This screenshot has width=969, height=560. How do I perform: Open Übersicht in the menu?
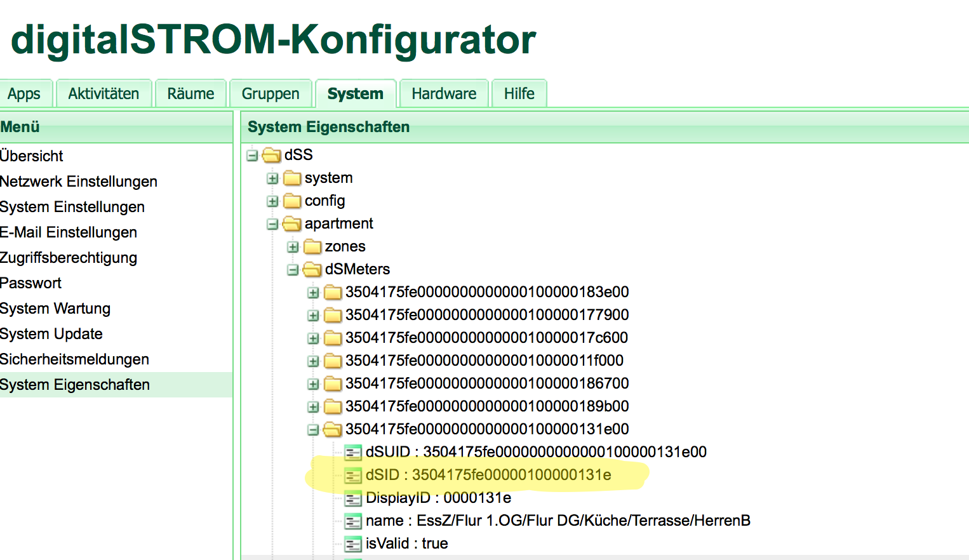pyautogui.click(x=116, y=156)
